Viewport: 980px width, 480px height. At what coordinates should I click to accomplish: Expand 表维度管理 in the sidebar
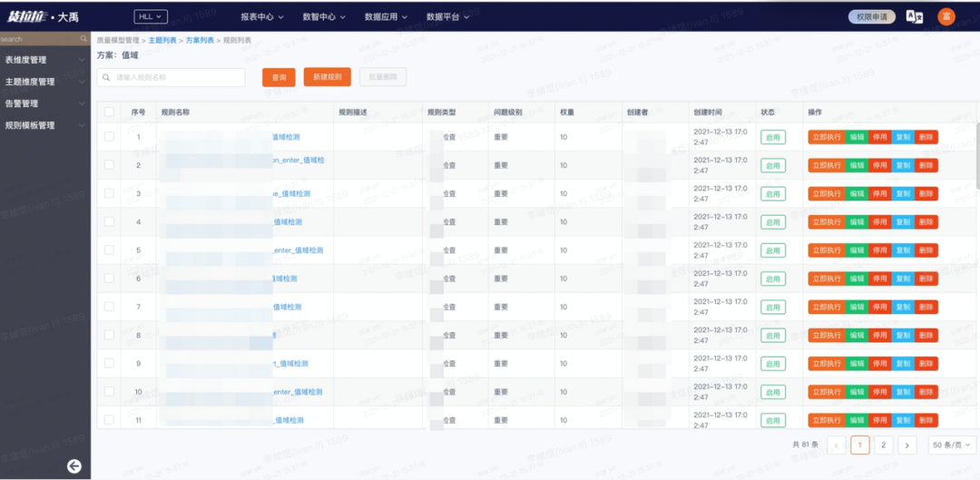[x=45, y=60]
